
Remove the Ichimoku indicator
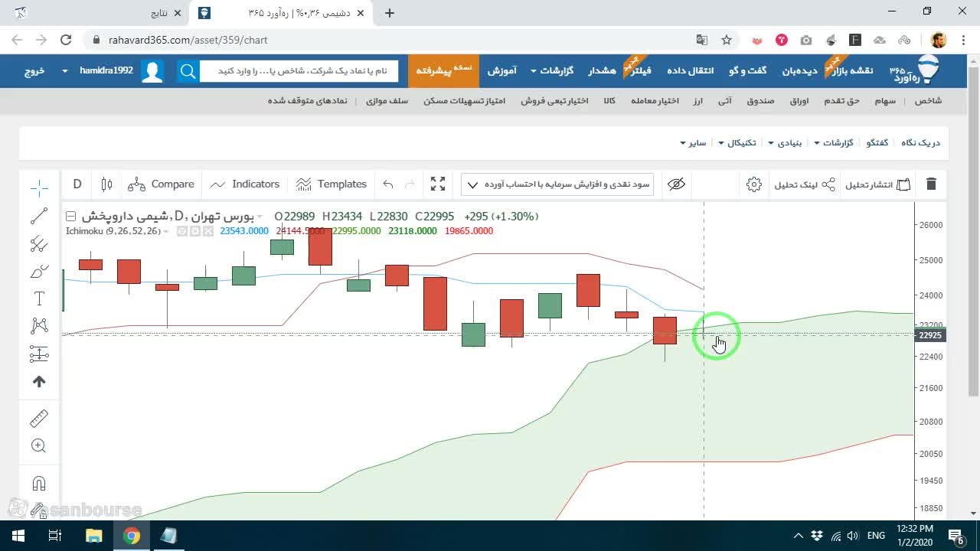pos(207,231)
